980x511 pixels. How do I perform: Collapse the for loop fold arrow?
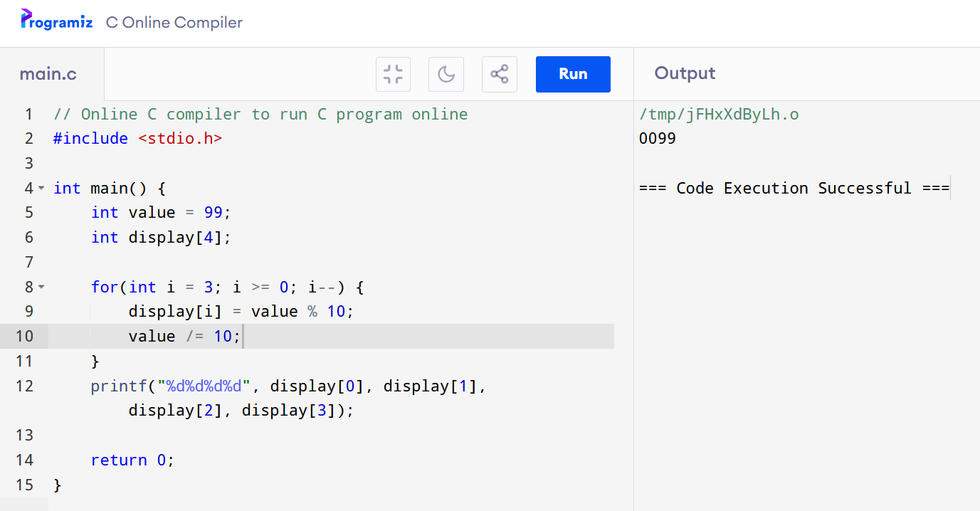click(x=41, y=287)
